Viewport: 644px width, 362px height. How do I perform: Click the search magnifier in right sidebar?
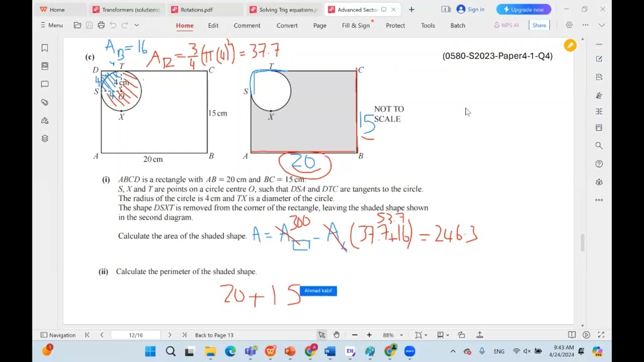point(599,145)
